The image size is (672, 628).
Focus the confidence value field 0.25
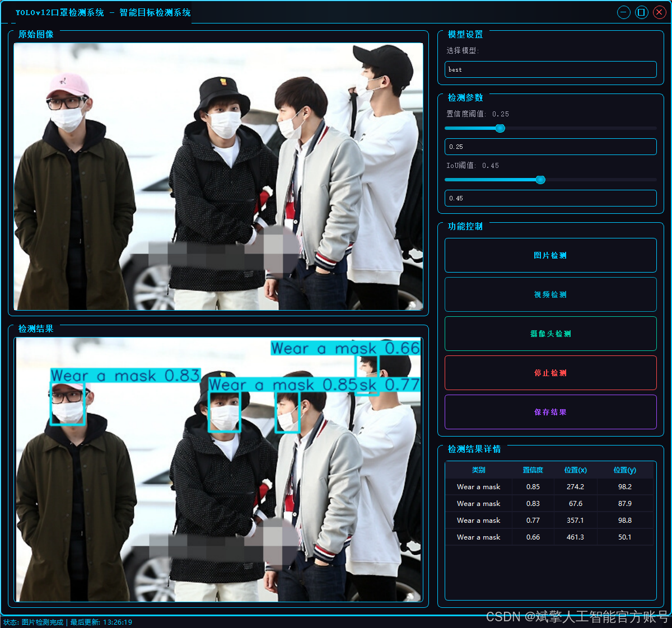point(550,147)
